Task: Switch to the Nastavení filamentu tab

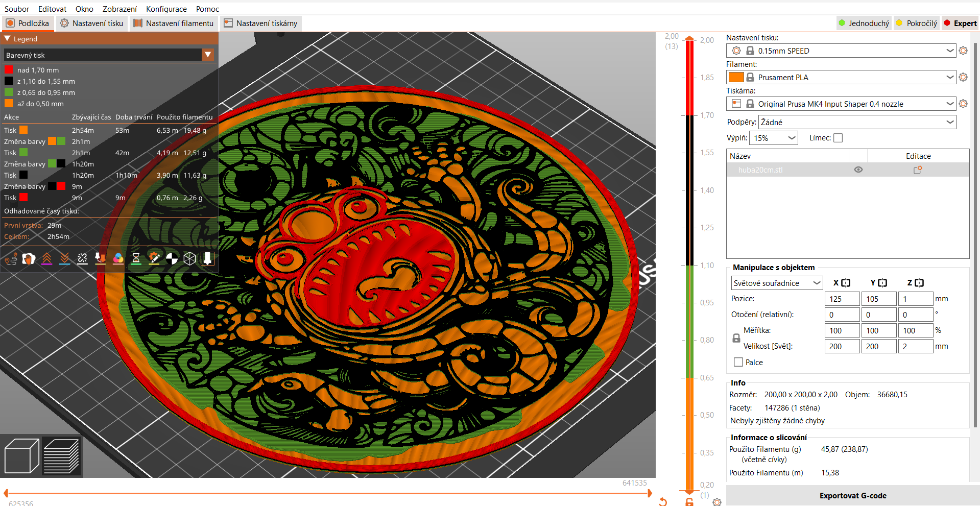Action: coord(174,23)
